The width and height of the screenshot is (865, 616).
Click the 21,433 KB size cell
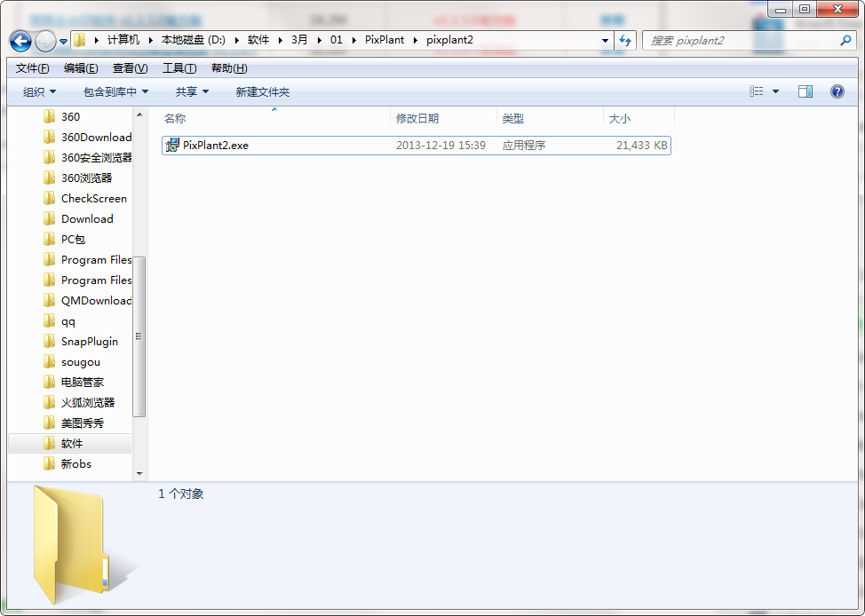[x=641, y=146]
